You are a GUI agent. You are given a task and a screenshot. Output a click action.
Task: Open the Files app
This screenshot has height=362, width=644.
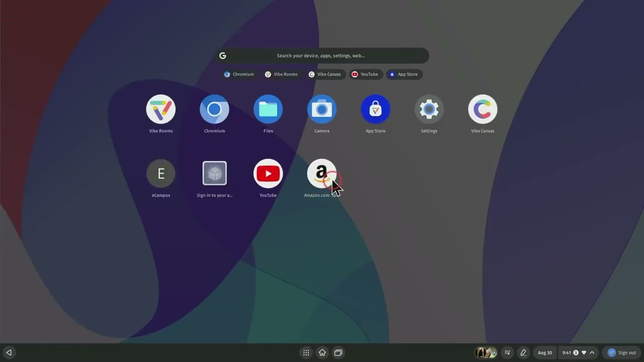click(268, 110)
